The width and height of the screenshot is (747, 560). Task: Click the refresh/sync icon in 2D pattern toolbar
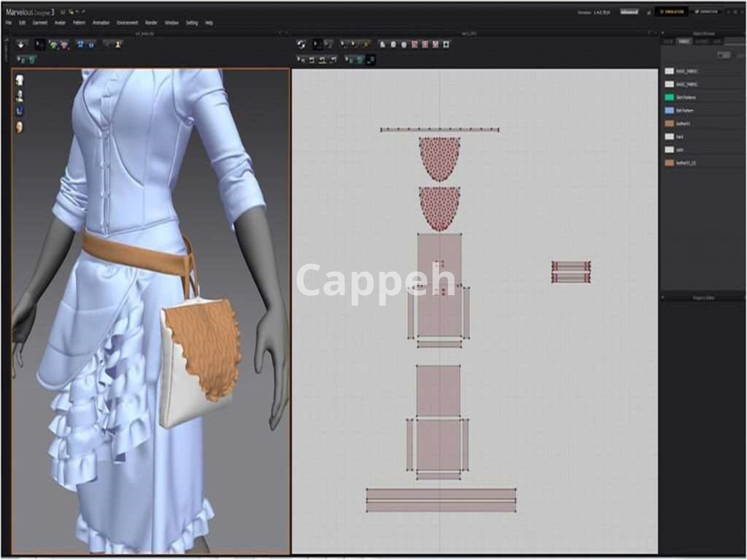click(302, 45)
